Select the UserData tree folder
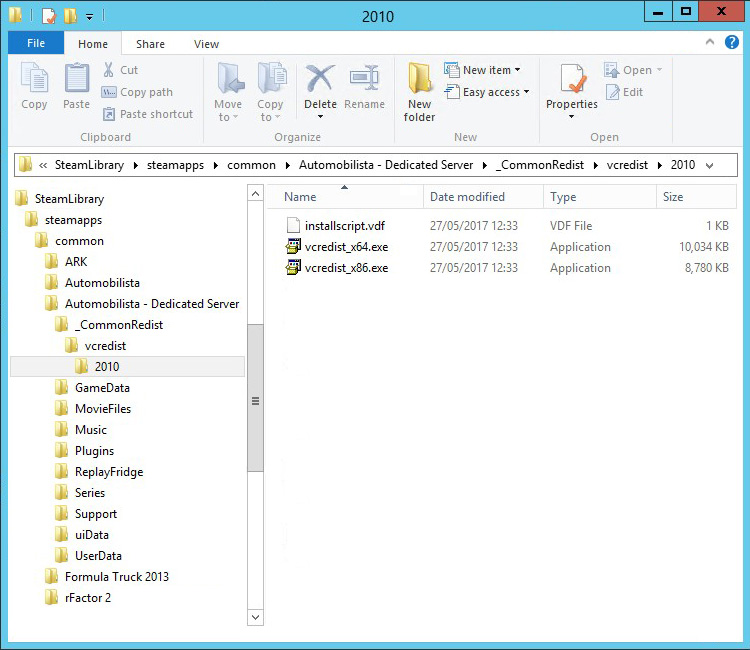 pyautogui.click(x=98, y=556)
